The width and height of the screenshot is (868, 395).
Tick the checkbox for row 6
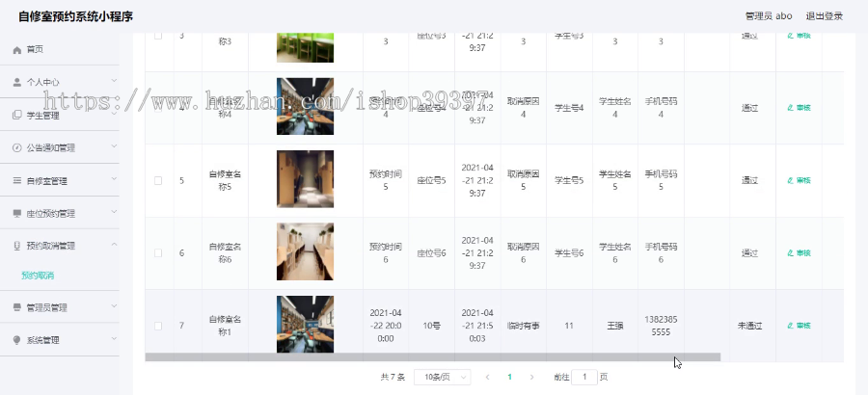pyautogui.click(x=158, y=252)
